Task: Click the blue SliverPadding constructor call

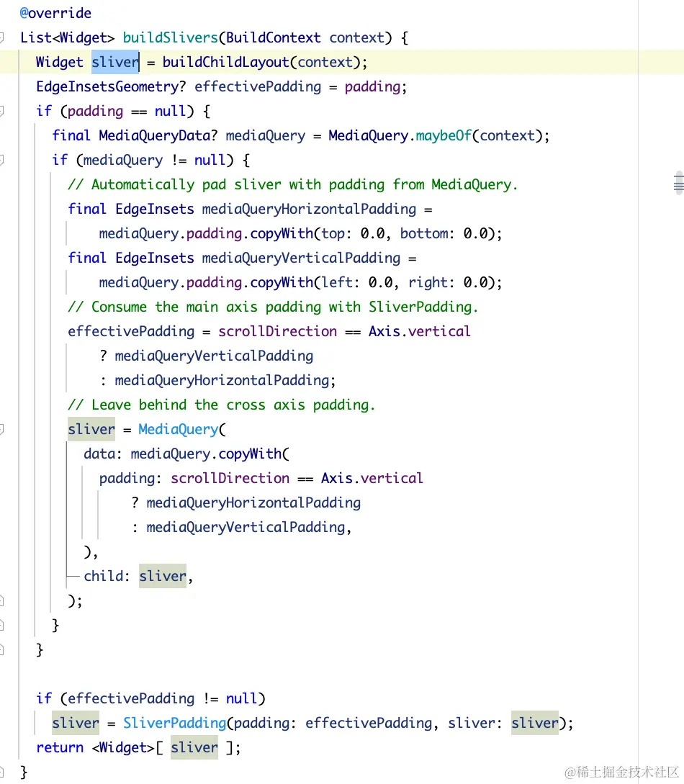Action: [x=174, y=723]
